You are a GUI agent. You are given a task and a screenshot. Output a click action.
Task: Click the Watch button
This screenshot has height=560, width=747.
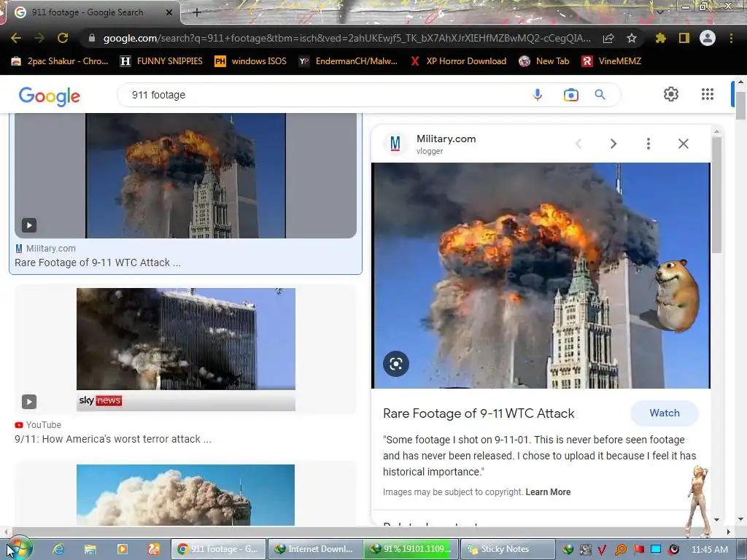coord(665,413)
